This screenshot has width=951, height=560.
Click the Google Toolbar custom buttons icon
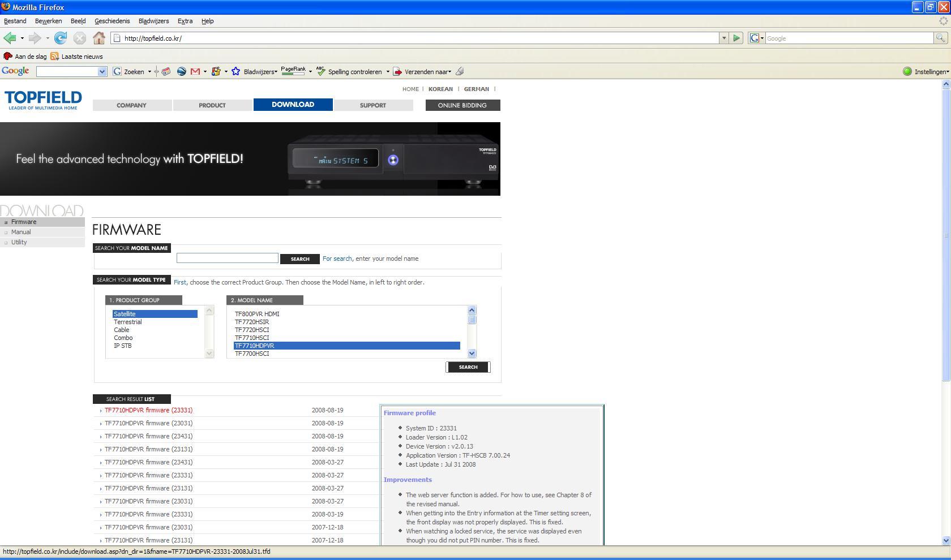216,71
